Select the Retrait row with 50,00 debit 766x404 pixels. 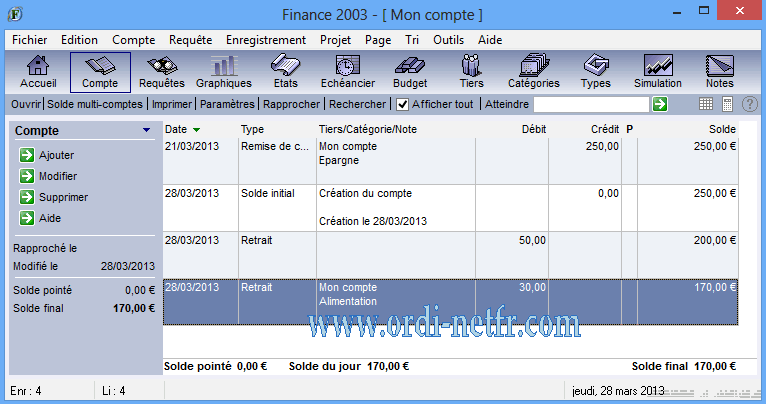450,255
